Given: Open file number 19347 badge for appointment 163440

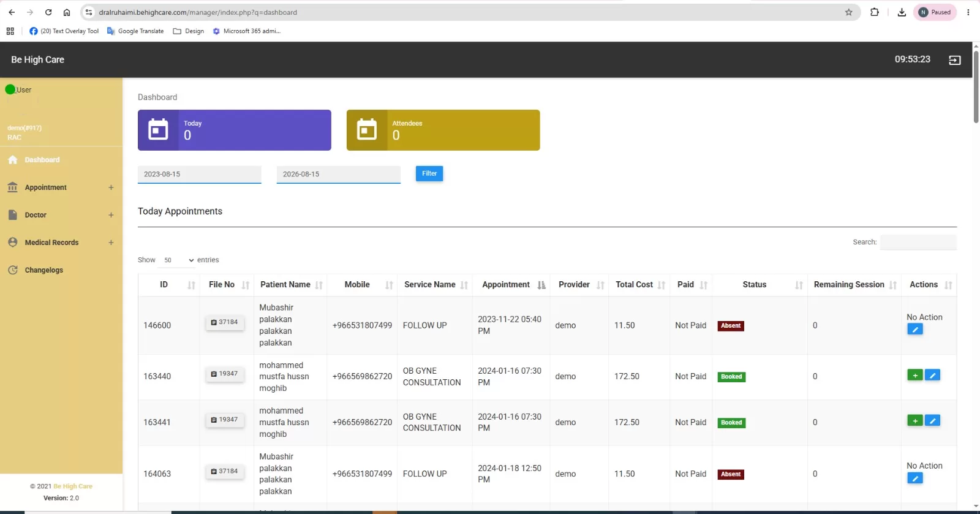Looking at the screenshot, I should click(x=225, y=374).
